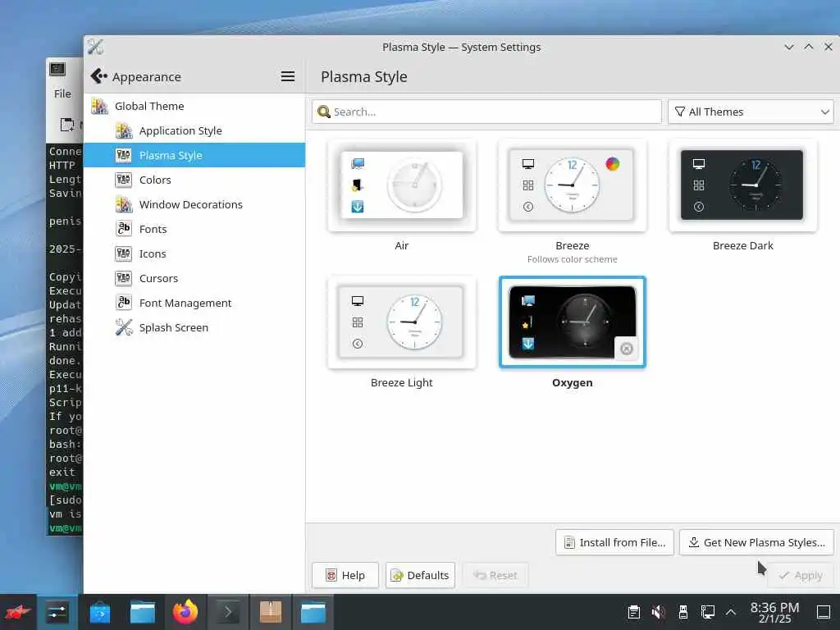Select the Breeze Light style thumbnail
Viewport: 840px width, 630px height.
tap(402, 322)
